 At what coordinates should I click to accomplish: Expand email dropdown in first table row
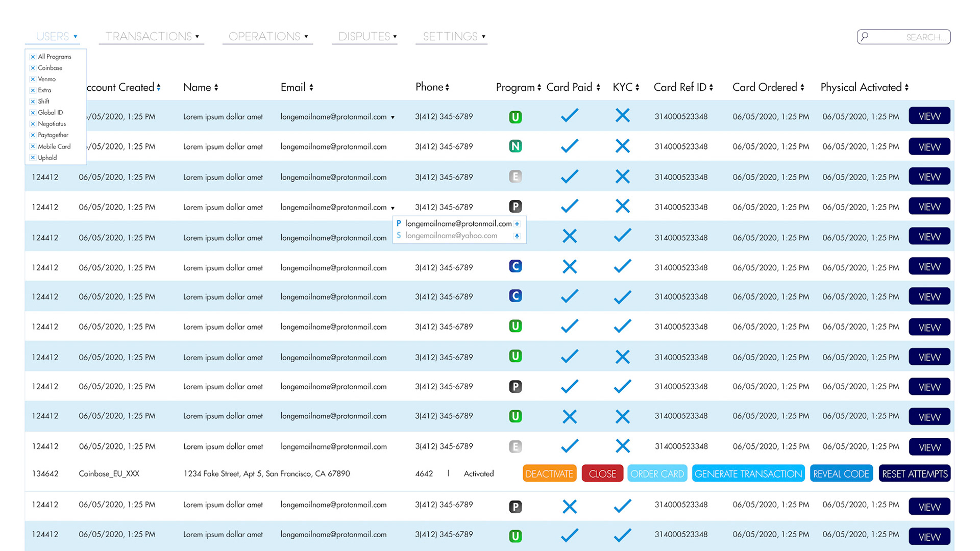(393, 117)
